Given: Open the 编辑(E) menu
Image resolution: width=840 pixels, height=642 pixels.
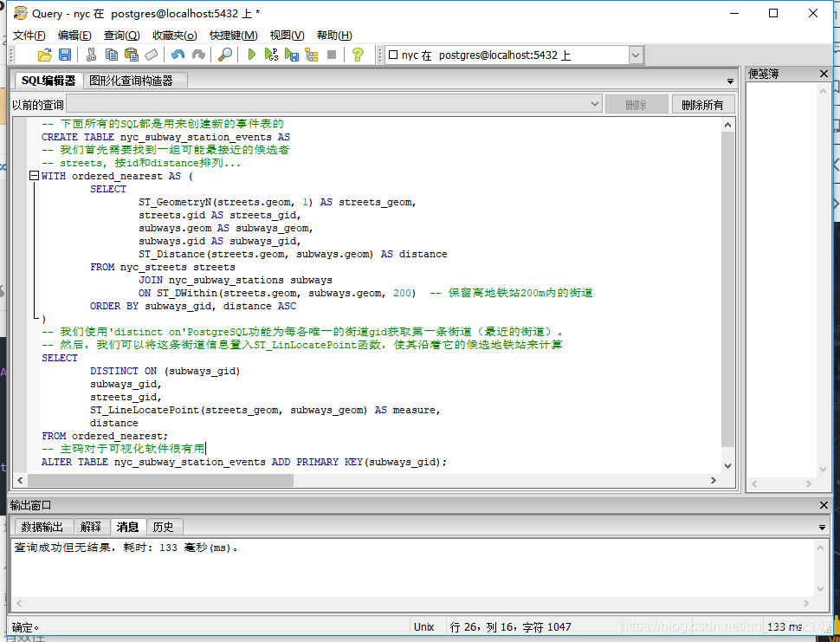Looking at the screenshot, I should (x=74, y=36).
